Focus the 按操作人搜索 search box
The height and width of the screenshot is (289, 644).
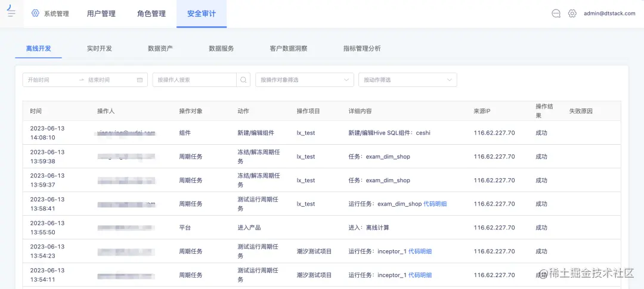click(x=194, y=80)
